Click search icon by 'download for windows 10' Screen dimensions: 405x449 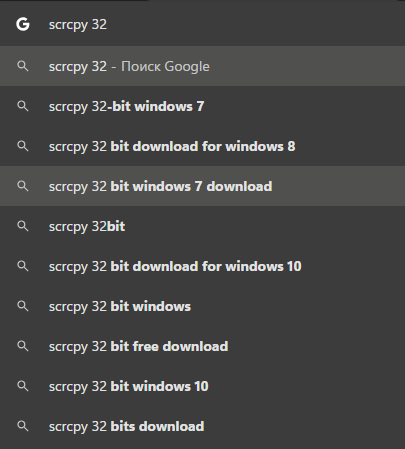pyautogui.click(x=23, y=266)
